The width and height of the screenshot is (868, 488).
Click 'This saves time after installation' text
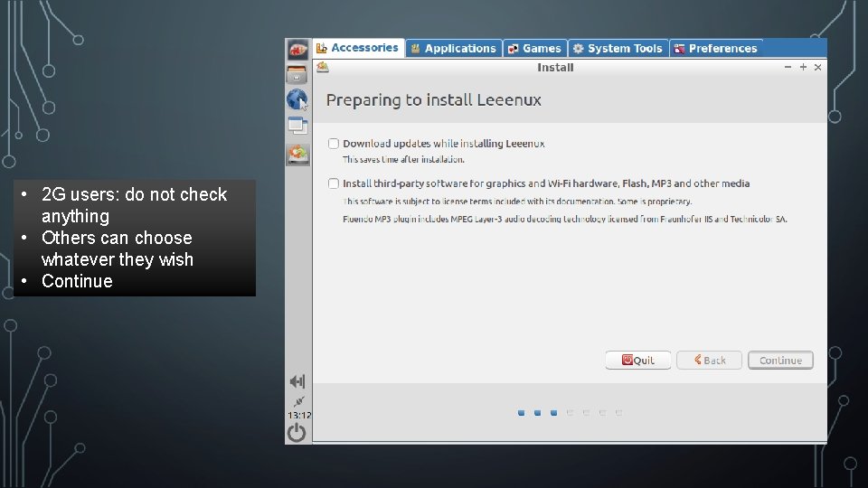403,159
